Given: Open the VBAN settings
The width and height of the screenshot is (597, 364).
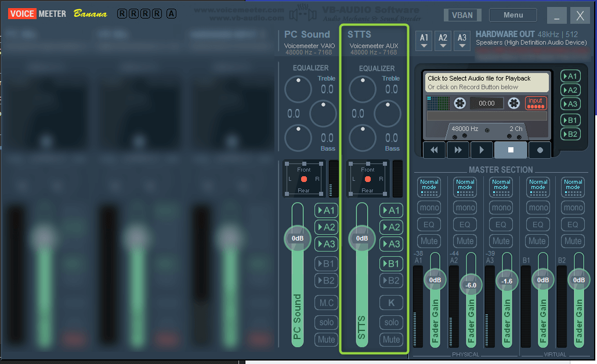Looking at the screenshot, I should pos(462,15).
